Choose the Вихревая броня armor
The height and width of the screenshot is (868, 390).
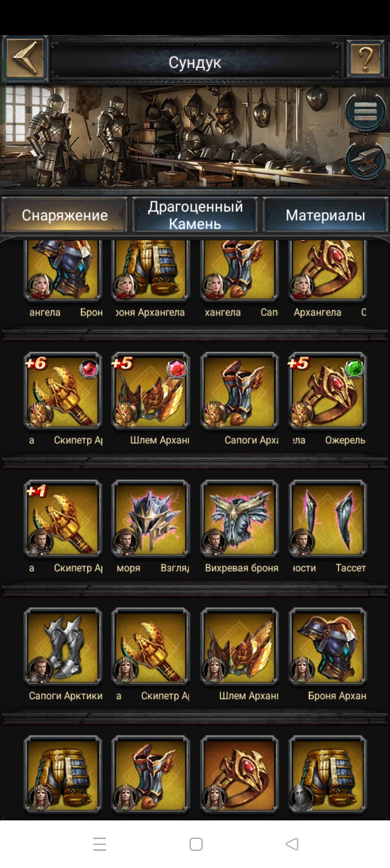pos(239,519)
